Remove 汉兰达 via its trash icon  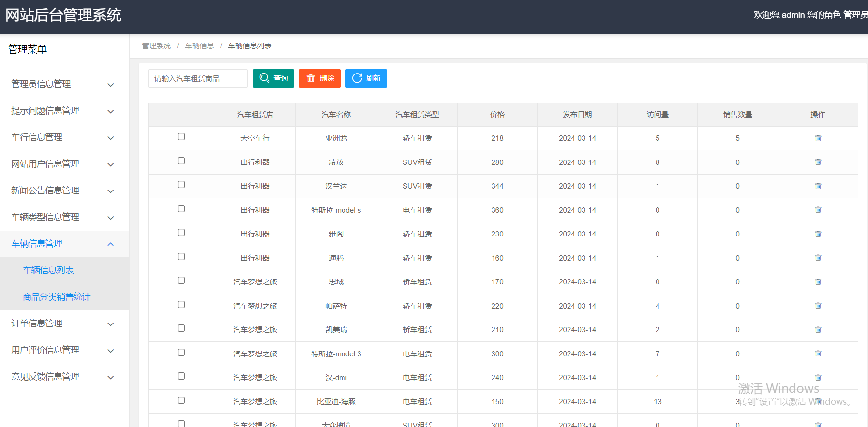(x=818, y=186)
